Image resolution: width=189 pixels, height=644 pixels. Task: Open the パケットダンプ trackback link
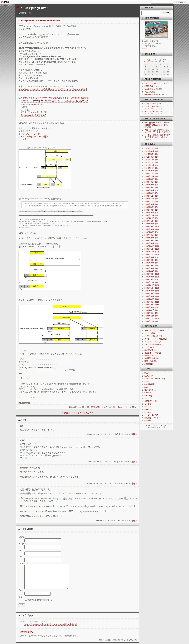pos(27,632)
